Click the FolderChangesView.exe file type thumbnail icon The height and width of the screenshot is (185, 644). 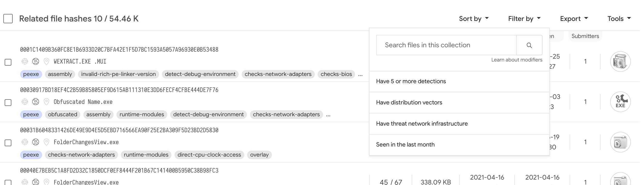(x=620, y=142)
